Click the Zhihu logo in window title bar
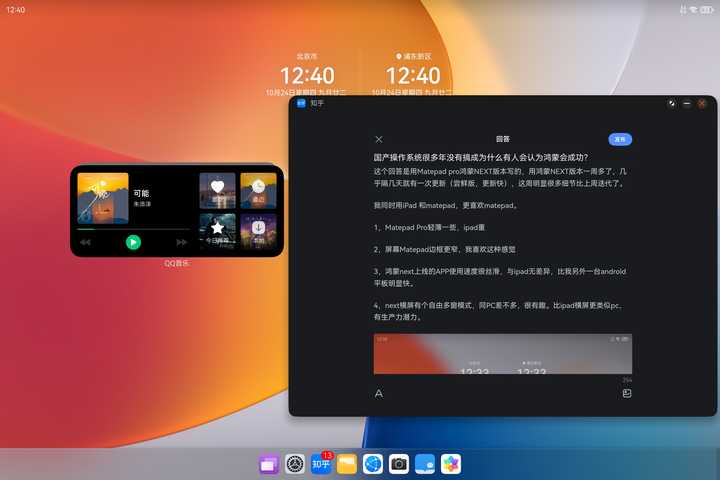 click(x=301, y=103)
